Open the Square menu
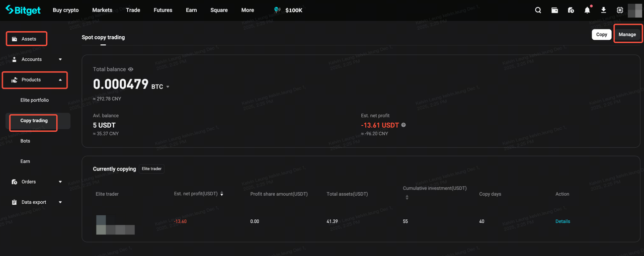The width and height of the screenshot is (644, 256). [219, 10]
